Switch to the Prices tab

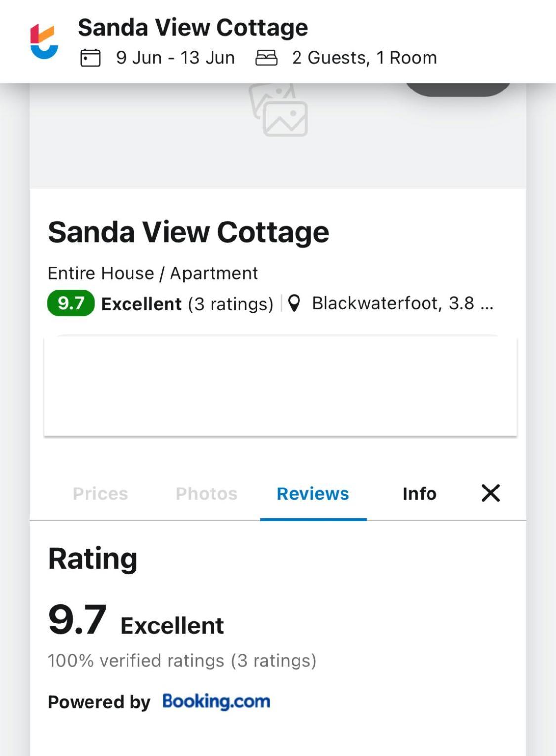click(x=100, y=493)
